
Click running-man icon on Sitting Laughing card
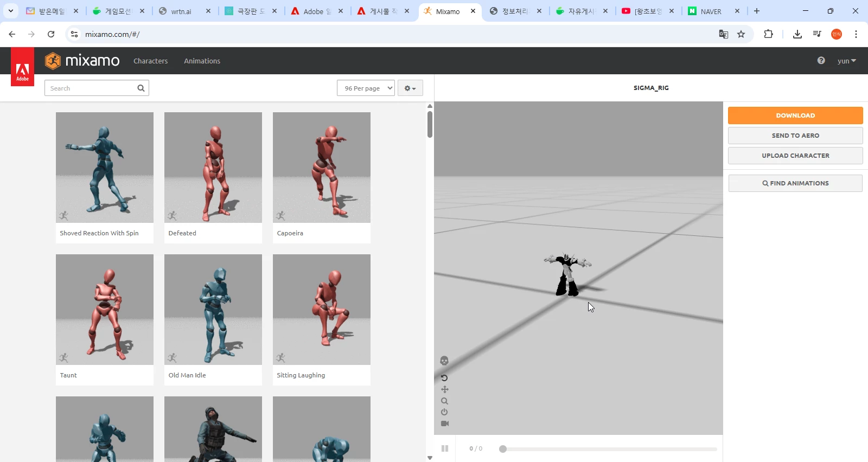[x=280, y=358]
